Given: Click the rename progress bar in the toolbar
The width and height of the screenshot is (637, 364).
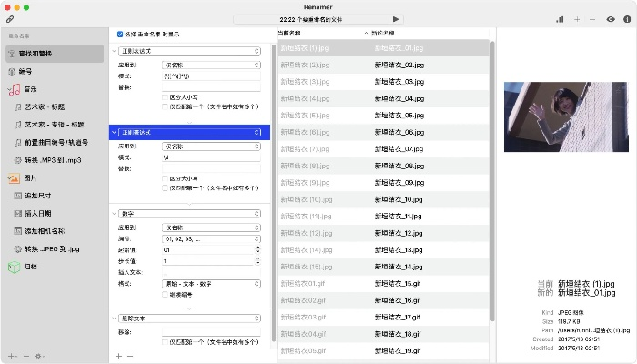Looking at the screenshot, I should 311,19.
